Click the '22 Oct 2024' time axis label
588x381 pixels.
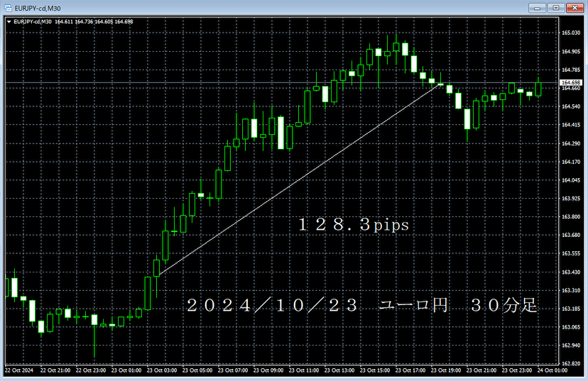19,370
